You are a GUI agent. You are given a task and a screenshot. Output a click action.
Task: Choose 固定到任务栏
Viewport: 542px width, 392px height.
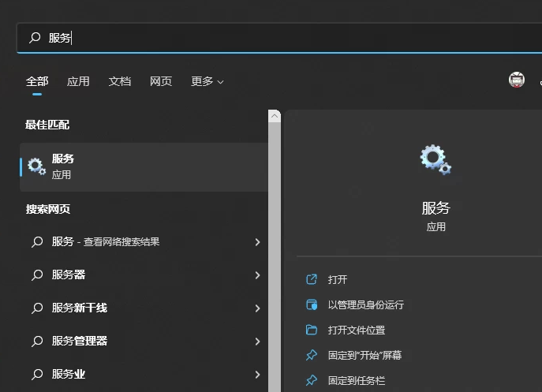click(x=357, y=381)
